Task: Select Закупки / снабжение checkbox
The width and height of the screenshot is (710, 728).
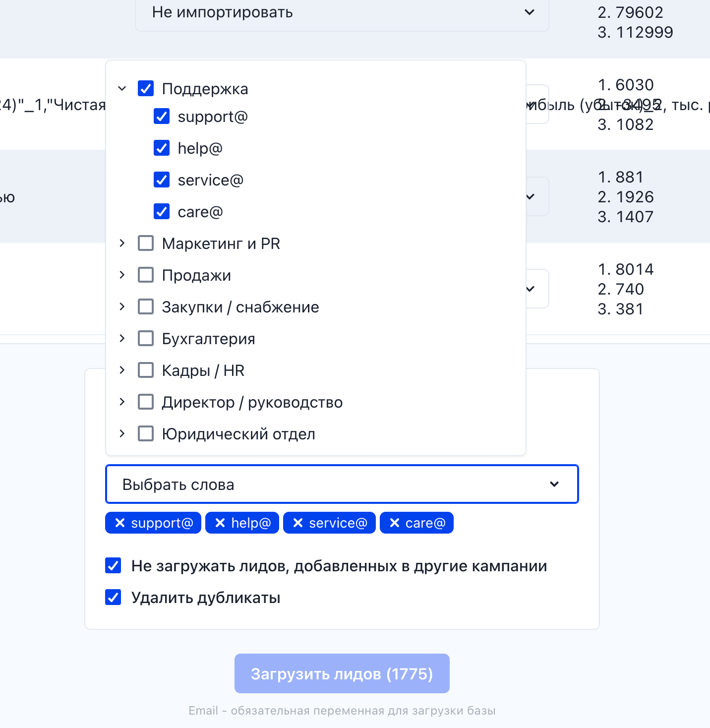Action: tap(146, 307)
